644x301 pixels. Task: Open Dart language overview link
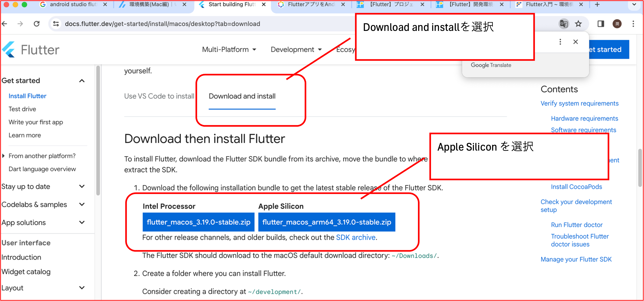[42, 169]
